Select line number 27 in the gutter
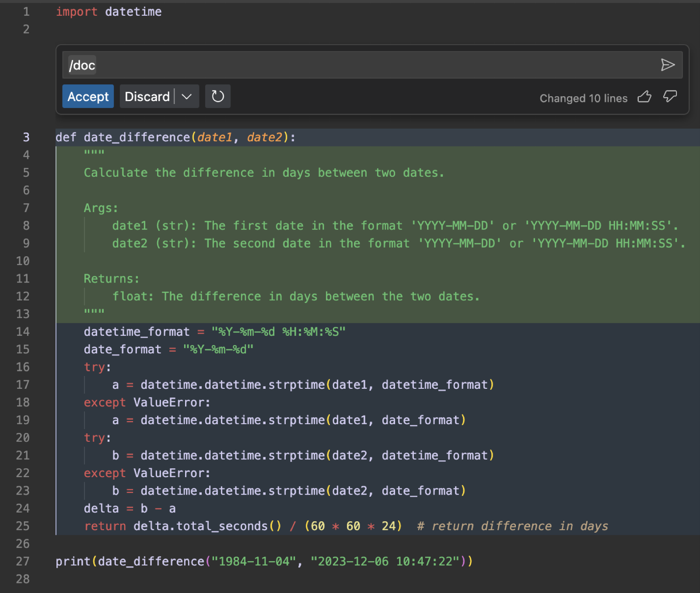This screenshot has width=700, height=593. point(23,561)
